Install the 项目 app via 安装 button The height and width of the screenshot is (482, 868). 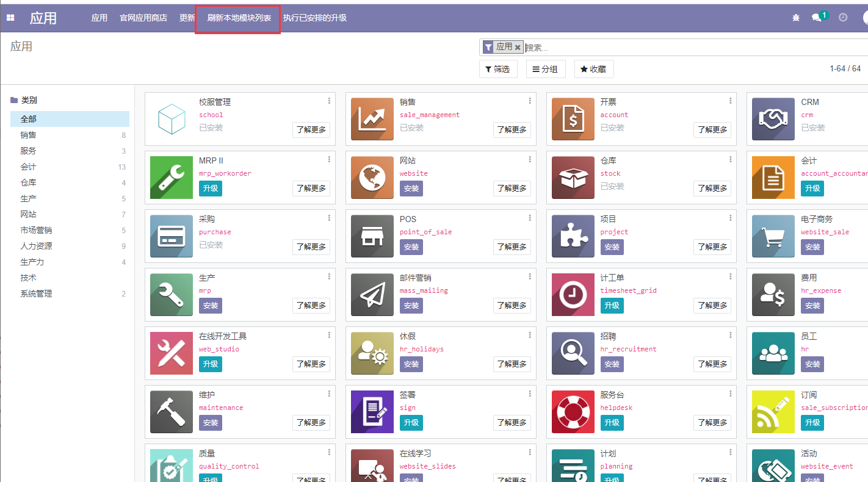click(x=612, y=247)
